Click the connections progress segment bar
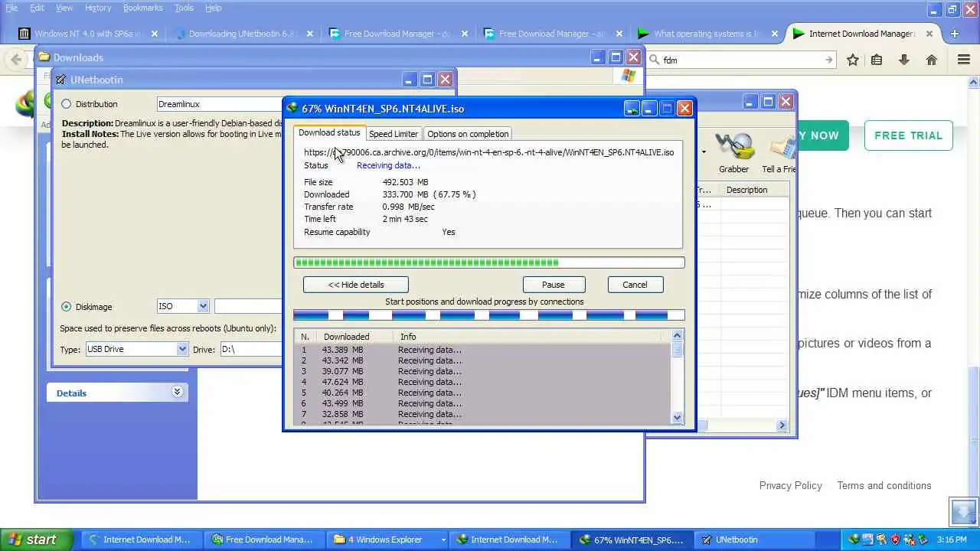Screen dimensions: 980x551 coord(488,315)
